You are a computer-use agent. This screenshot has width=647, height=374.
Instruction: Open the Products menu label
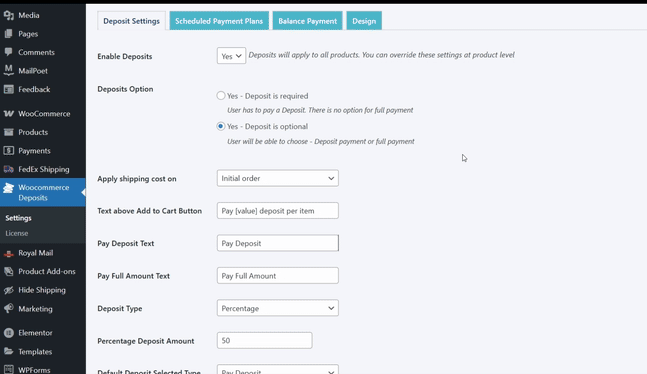(x=33, y=132)
